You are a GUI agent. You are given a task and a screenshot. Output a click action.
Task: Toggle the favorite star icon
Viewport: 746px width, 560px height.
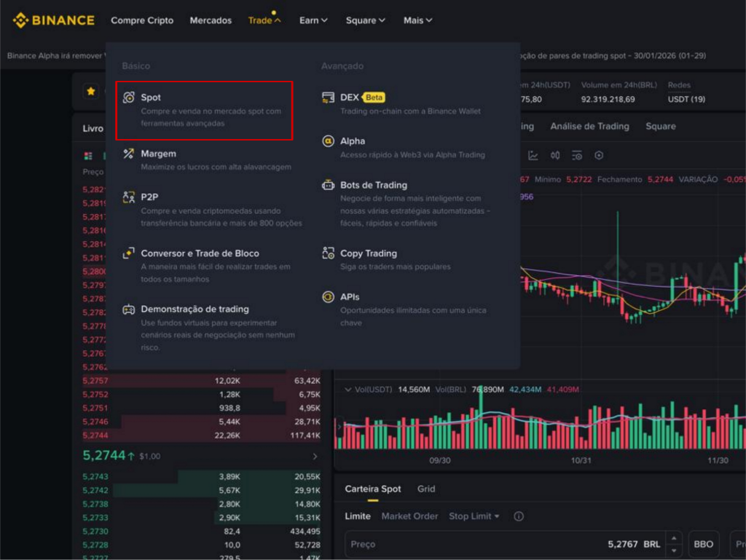click(91, 91)
